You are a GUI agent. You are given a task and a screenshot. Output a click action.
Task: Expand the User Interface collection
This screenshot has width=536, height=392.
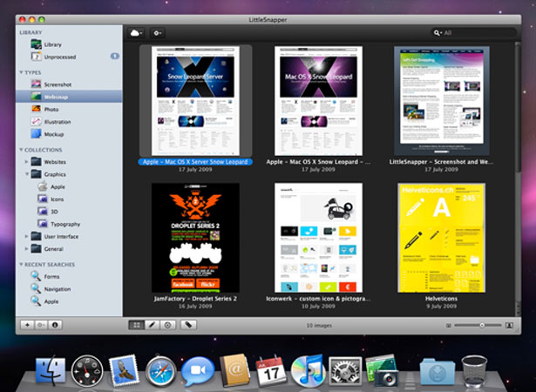[26, 236]
